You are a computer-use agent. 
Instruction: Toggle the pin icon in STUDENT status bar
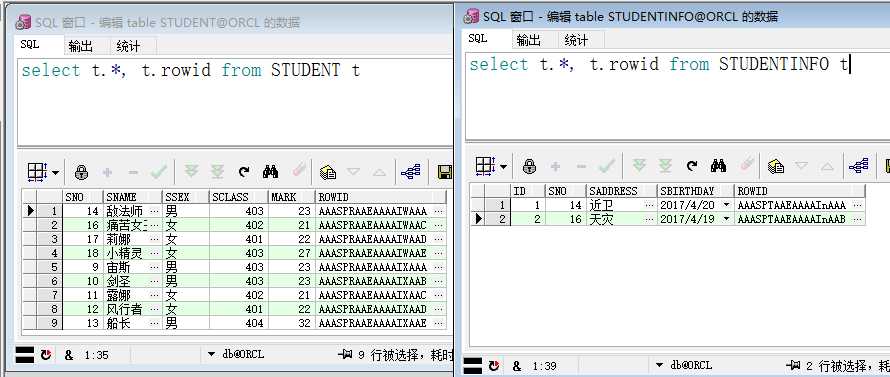tap(344, 355)
